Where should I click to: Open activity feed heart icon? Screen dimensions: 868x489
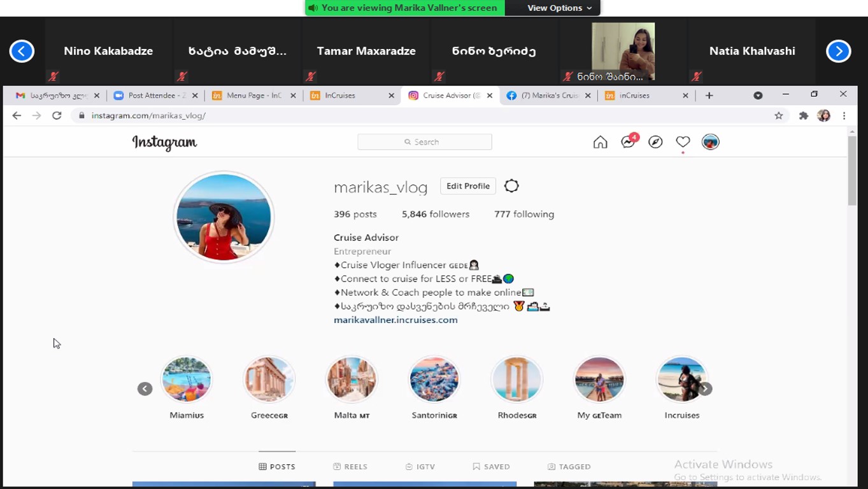683,142
